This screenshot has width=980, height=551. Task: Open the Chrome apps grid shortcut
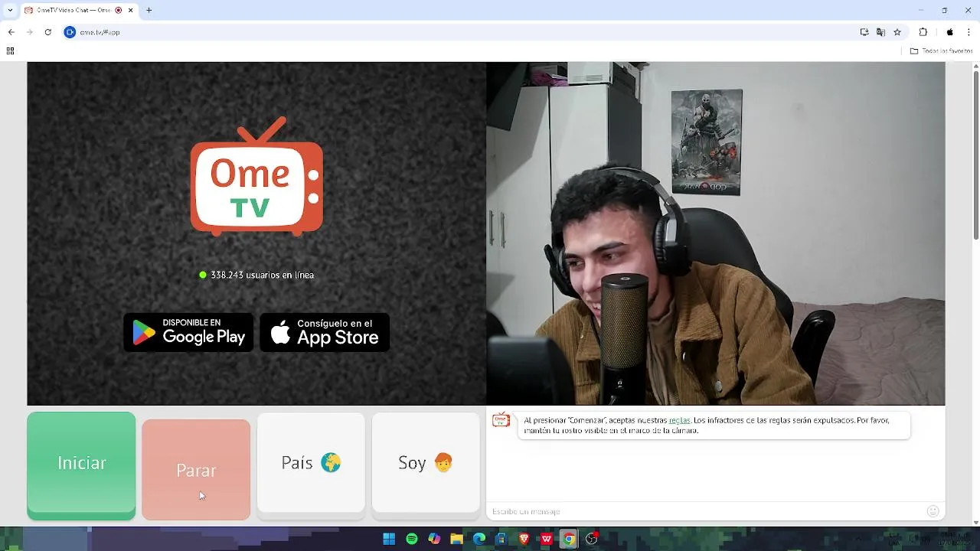[10, 51]
